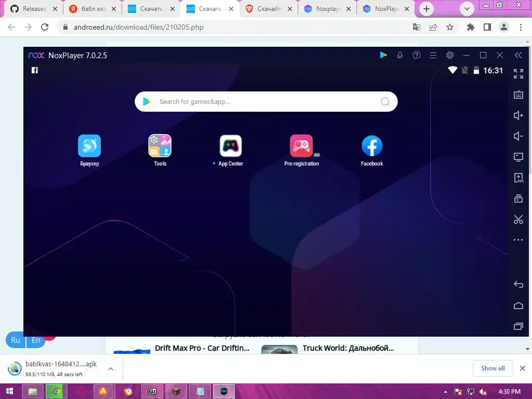Click the Chrome address bar URL
Screen dimensions: 532x399
click(138, 27)
